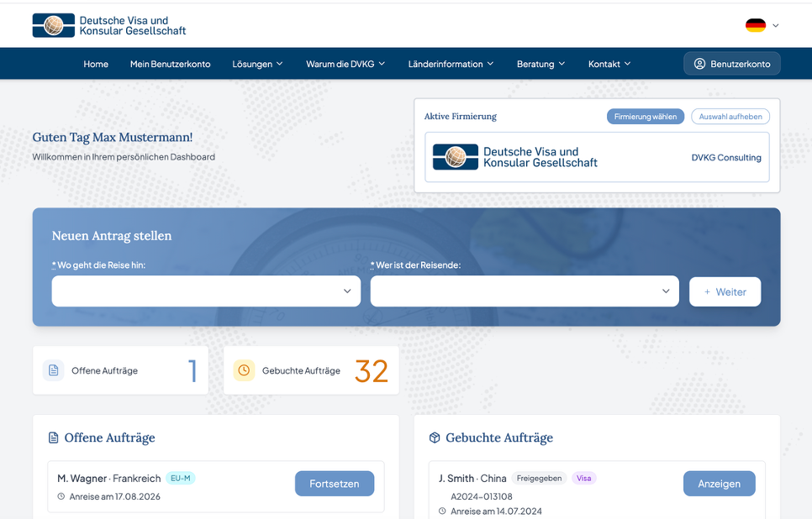This screenshot has height=519, width=812.
Task: Click Fortsetzen for M. Wagner order
Action: point(335,483)
